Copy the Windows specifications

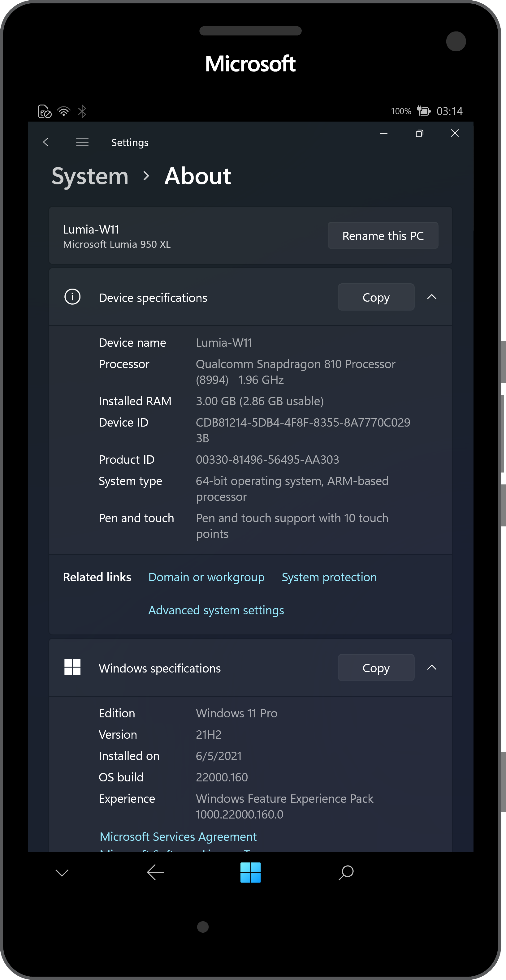pyautogui.click(x=376, y=668)
